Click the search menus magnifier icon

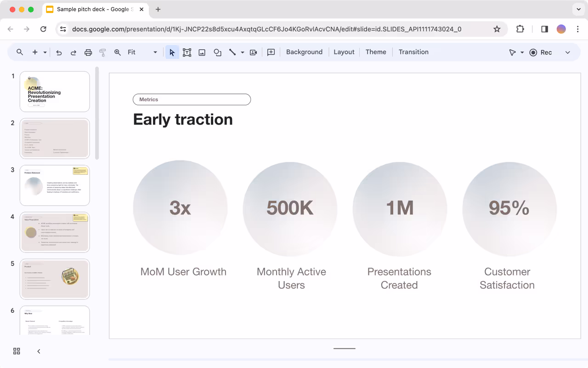point(20,52)
